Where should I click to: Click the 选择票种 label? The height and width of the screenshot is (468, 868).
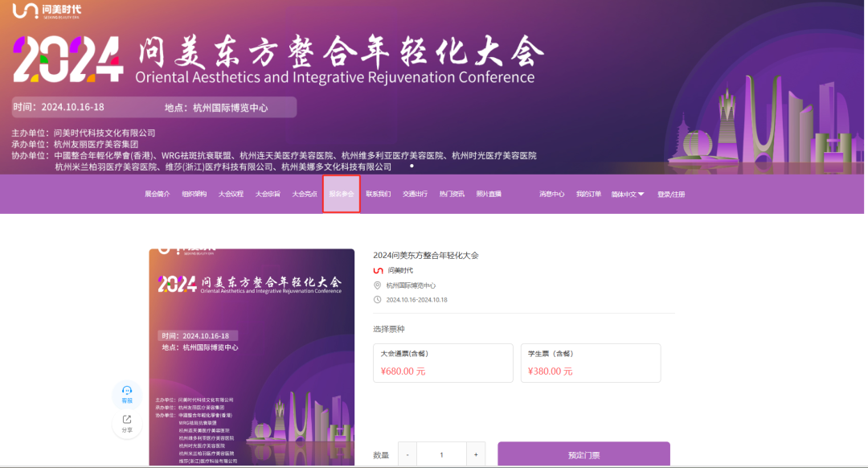coord(389,329)
